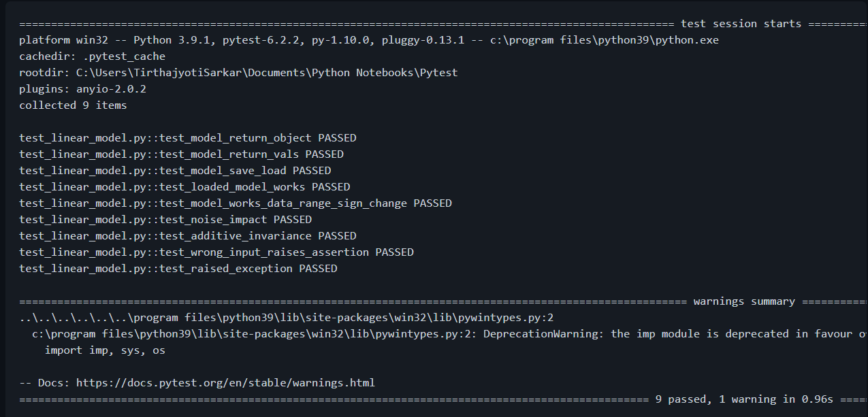Click the test_additive_invariance test line
The image size is (868, 417).
click(187, 236)
